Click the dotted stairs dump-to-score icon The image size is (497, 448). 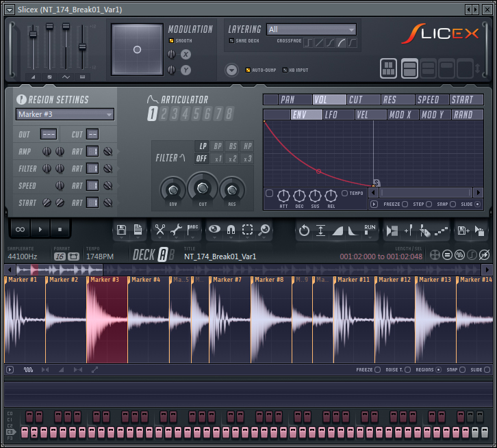[441, 231]
